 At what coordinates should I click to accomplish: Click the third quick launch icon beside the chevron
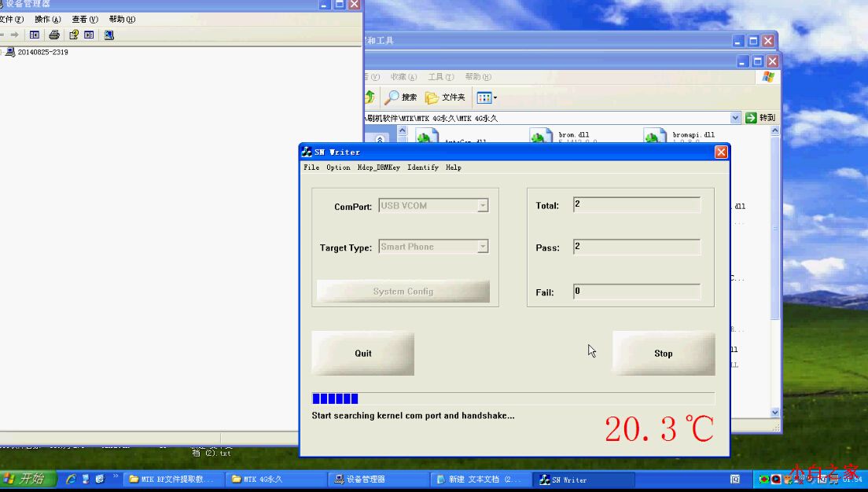(x=100, y=479)
